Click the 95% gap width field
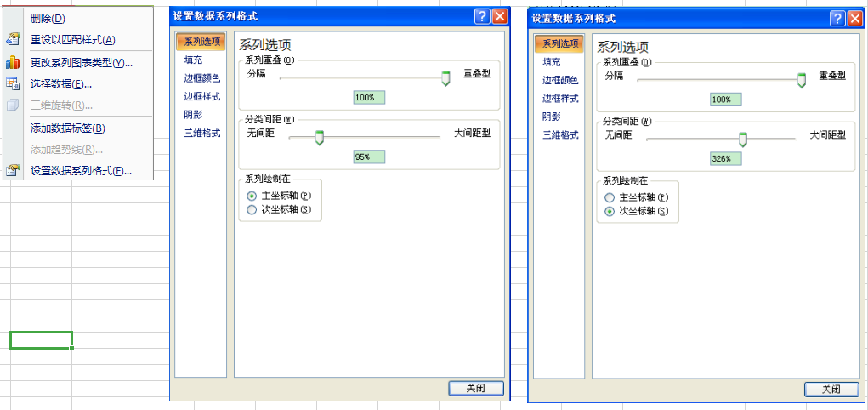 click(x=369, y=157)
